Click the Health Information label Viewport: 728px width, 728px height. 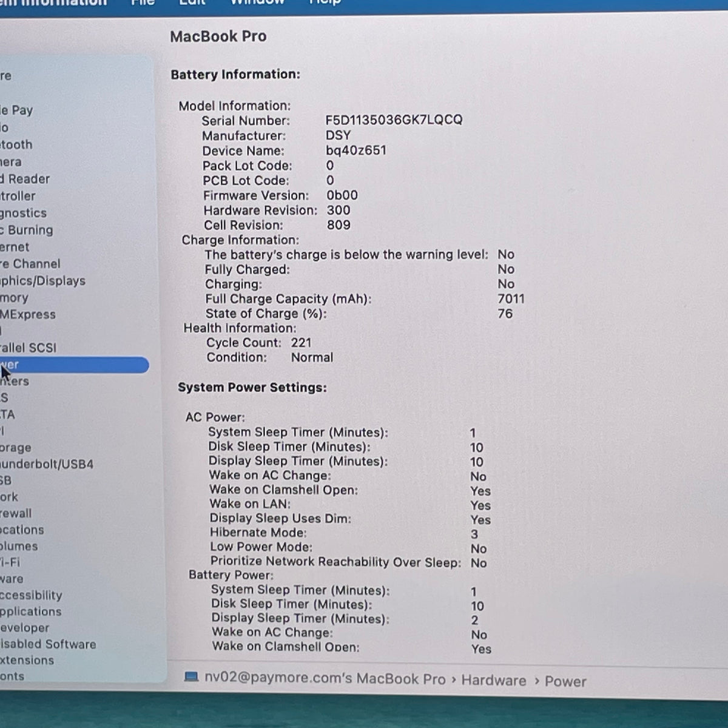point(240,328)
